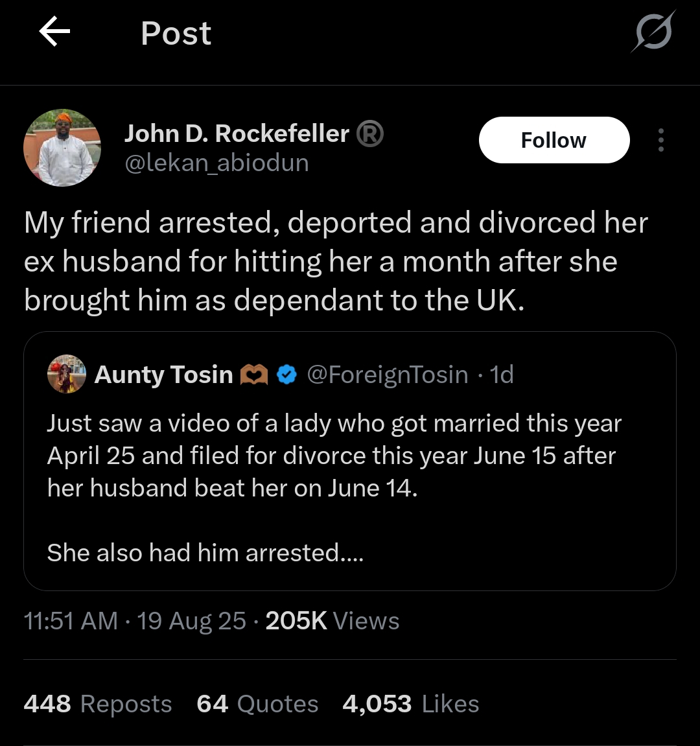This screenshot has width=700, height=746.
Task: Tap the heart-hands emoji beside Aunty Tosin
Action: tap(254, 375)
